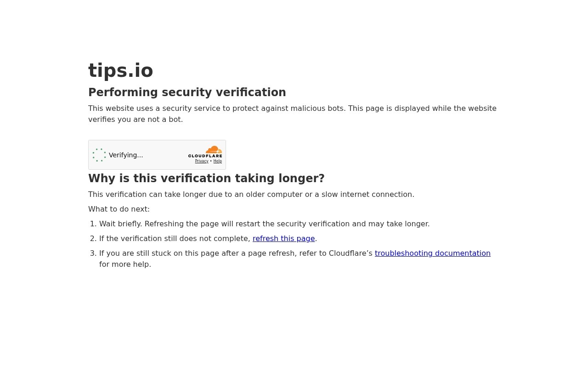Click the 'Verifying...' status label
The width and height of the screenshot is (588, 368).
pyautogui.click(x=126, y=155)
